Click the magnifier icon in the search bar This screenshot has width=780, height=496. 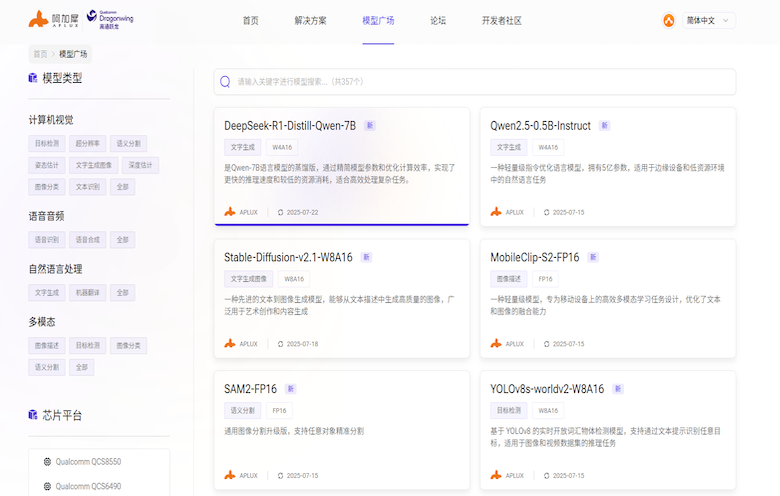point(225,82)
